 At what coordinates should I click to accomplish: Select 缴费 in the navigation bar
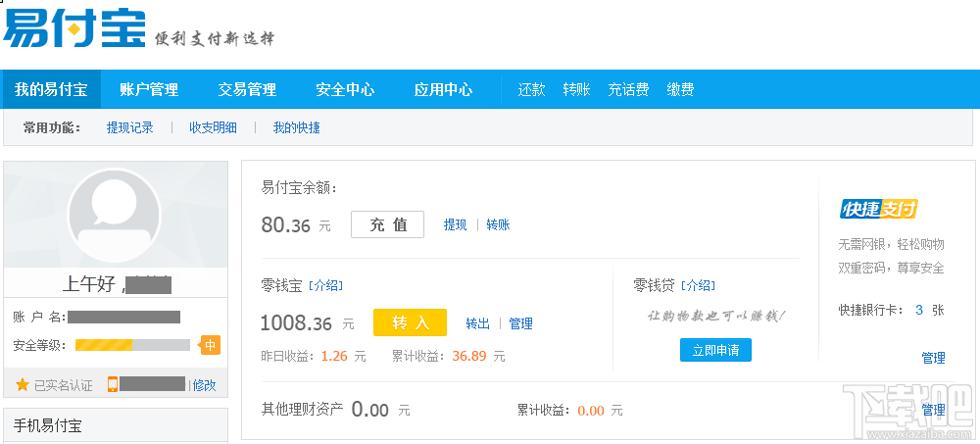tap(680, 89)
